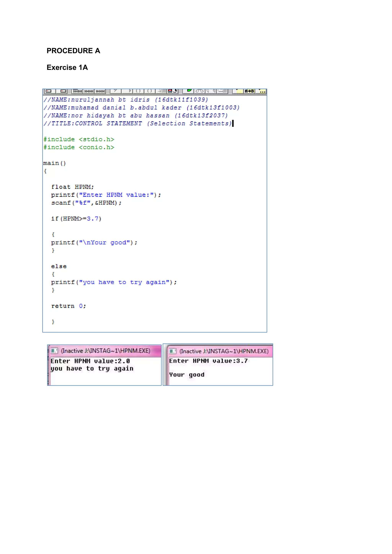Click the 'return 0;' statement line

click(x=69, y=306)
